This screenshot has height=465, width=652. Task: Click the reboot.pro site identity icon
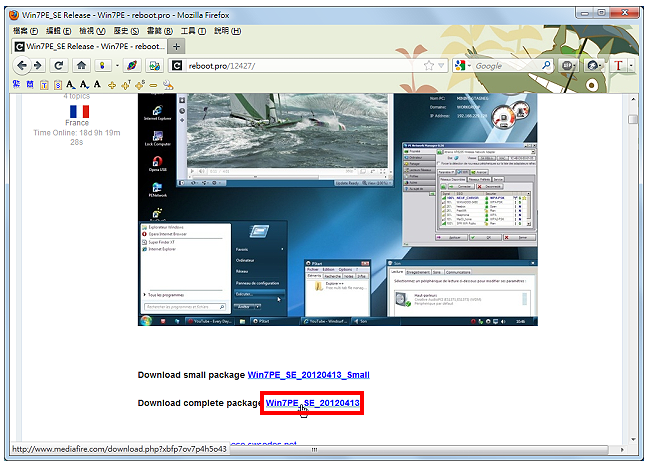tap(177, 66)
